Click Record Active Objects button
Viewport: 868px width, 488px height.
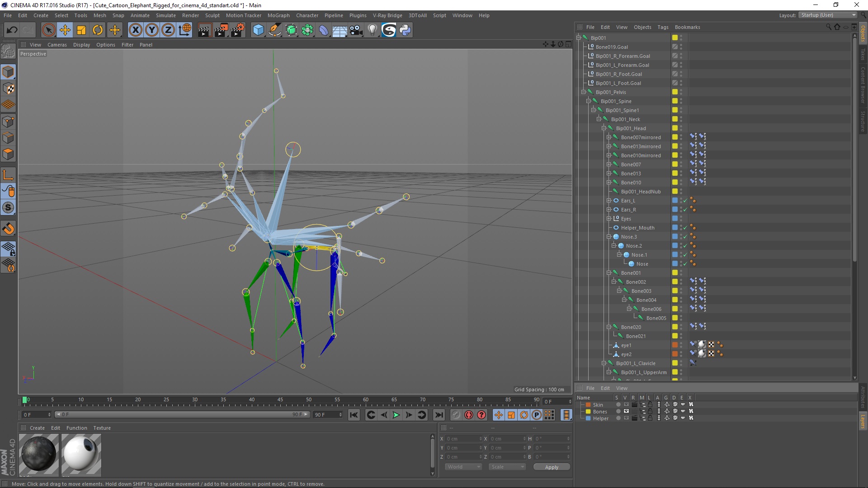(456, 415)
